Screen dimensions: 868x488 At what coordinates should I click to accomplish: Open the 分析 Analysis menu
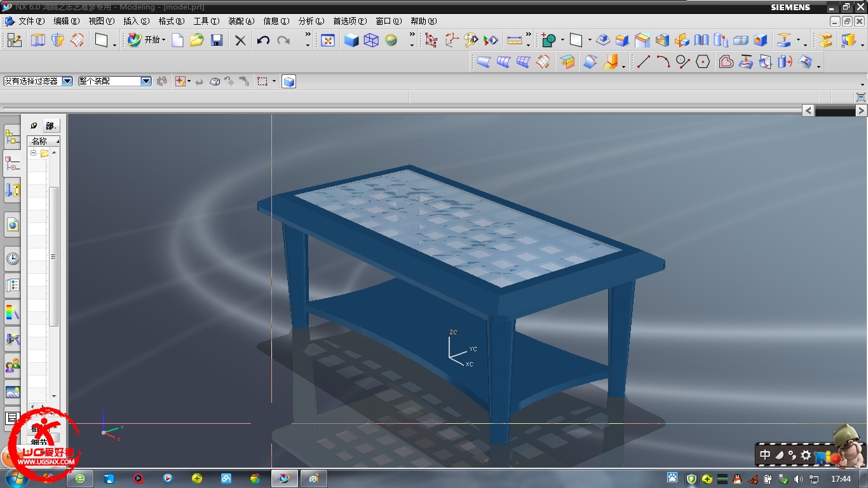[x=311, y=21]
